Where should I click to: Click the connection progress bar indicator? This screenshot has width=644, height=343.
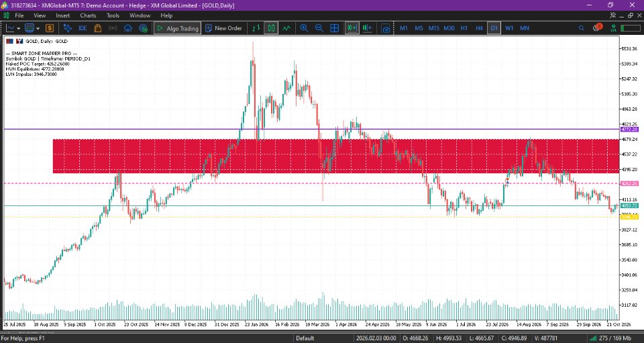[x=631, y=28]
